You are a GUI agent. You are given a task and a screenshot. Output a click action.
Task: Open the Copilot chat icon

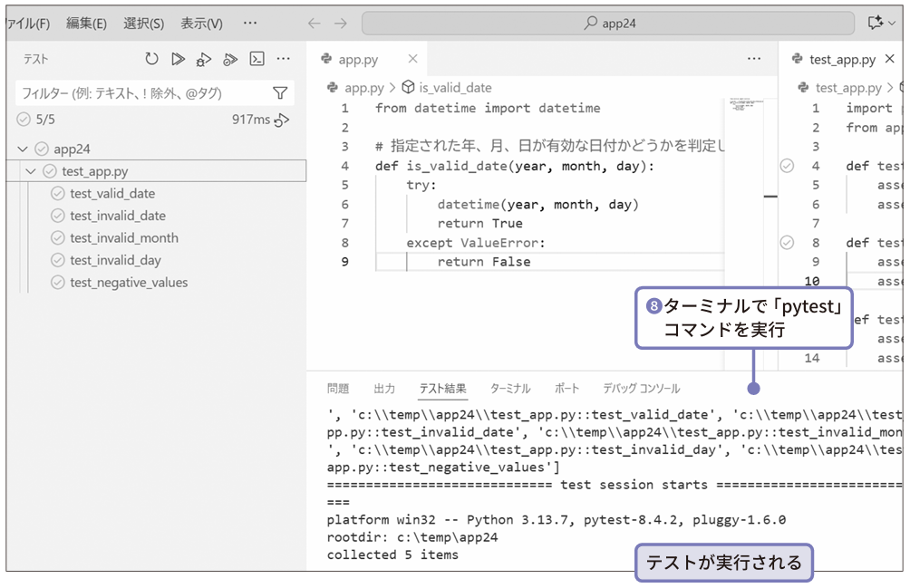click(x=876, y=23)
